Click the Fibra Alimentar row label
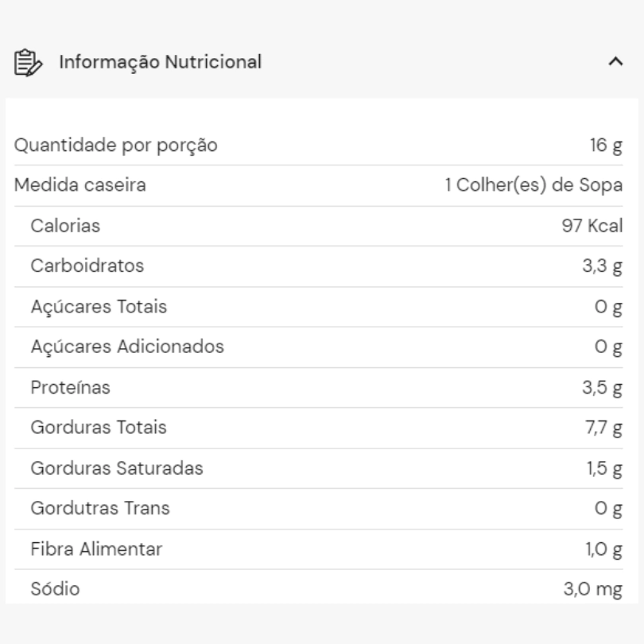 [96, 549]
